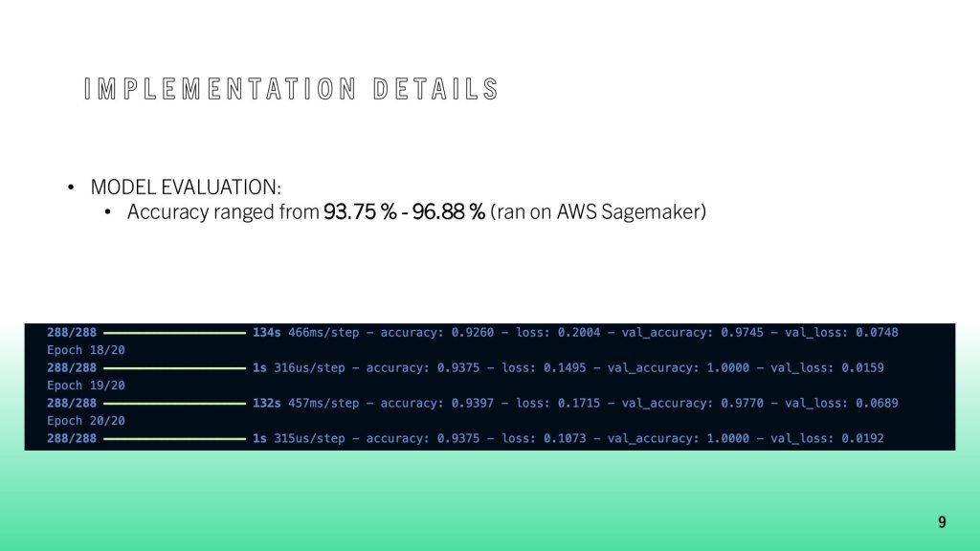The height and width of the screenshot is (551, 980).
Task: Click slide page number 9
Action: coord(942,521)
